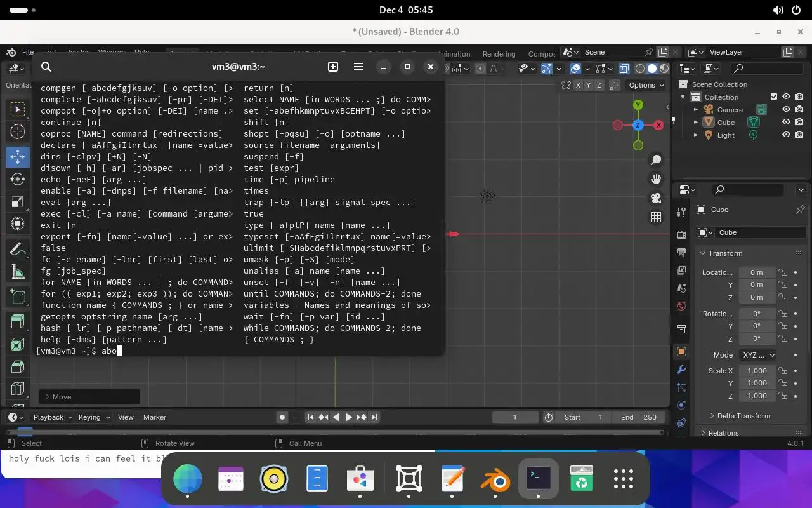The height and width of the screenshot is (508, 812).
Task: Activate the Annotate pencil tool
Action: (x=18, y=249)
